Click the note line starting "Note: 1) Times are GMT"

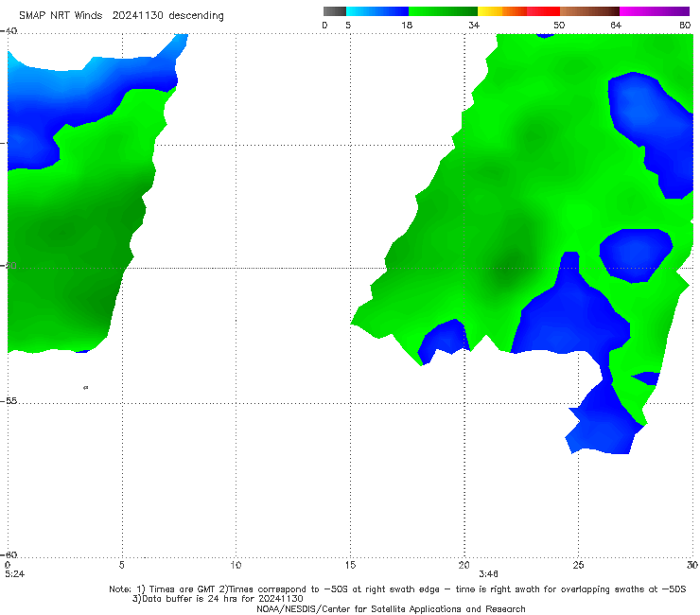[397, 589]
